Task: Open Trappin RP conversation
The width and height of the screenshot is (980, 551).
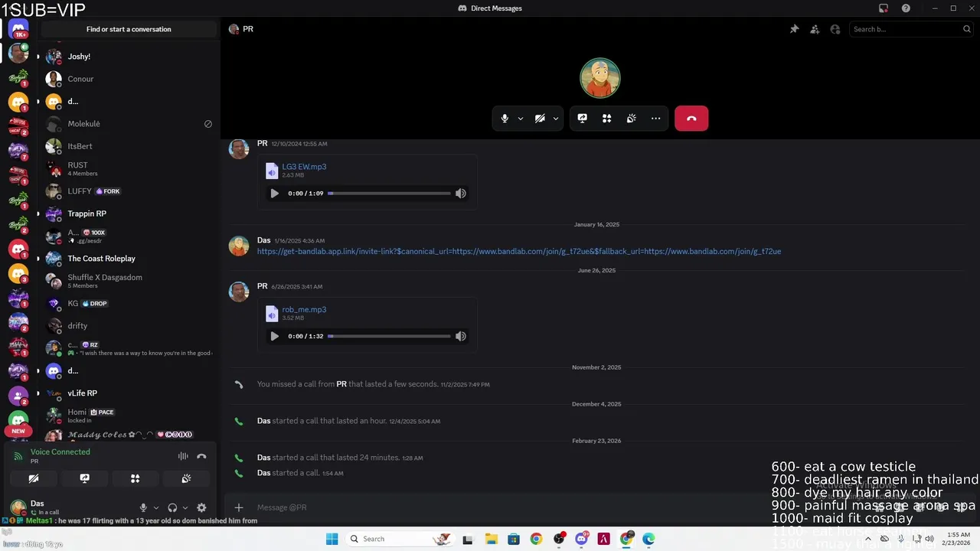Action: pyautogui.click(x=129, y=214)
